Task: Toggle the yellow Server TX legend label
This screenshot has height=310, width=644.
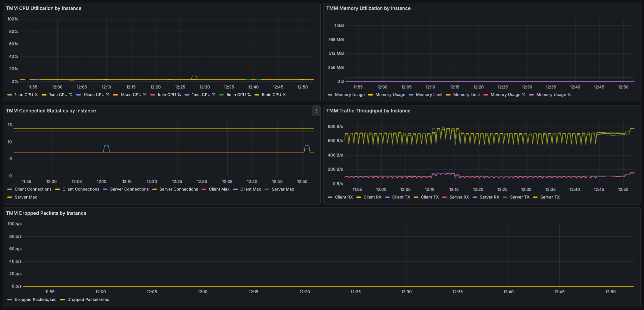Action: (550, 197)
